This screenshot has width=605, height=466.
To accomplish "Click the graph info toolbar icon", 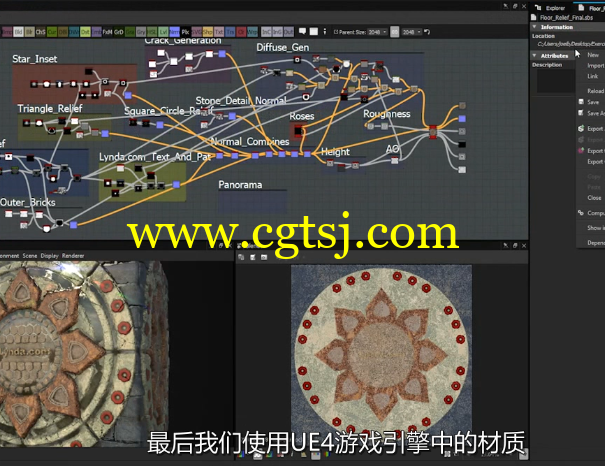I will (325, 32).
